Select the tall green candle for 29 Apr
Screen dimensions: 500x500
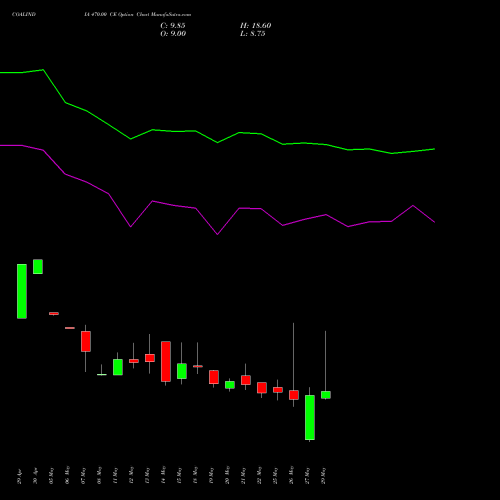(x=22, y=291)
